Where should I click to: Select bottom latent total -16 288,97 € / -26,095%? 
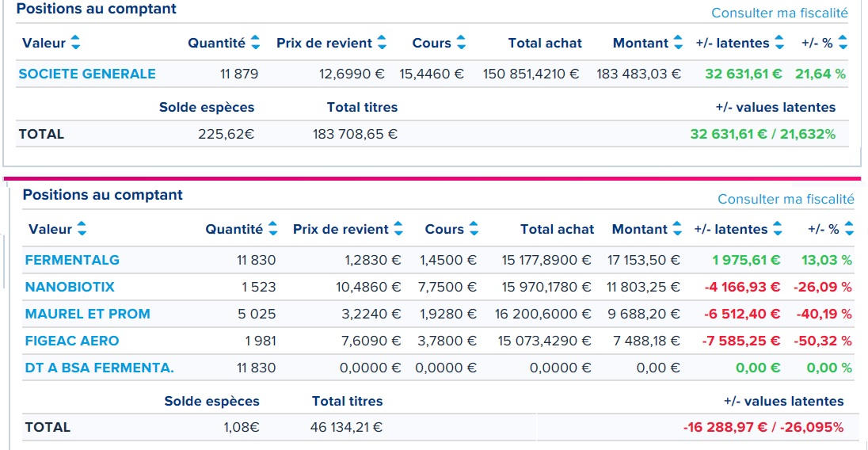tap(763, 427)
